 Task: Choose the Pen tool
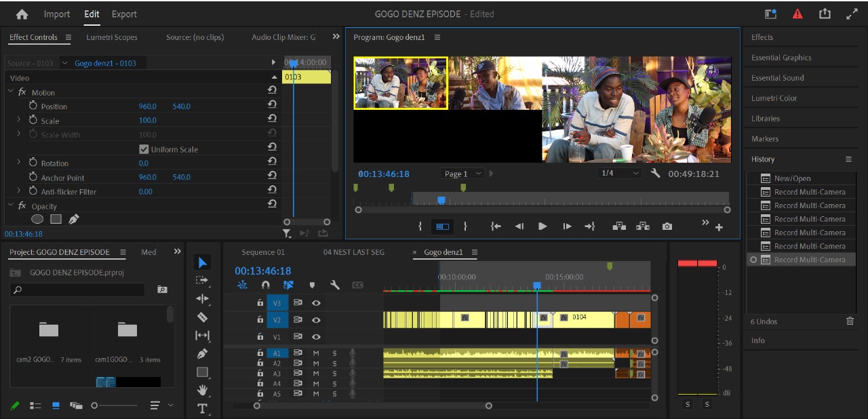201,353
